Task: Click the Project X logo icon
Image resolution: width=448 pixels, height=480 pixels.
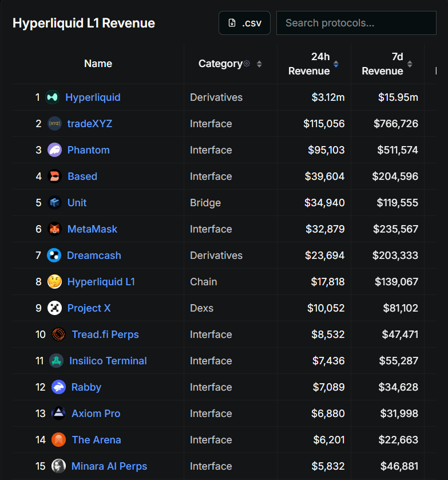Action: (54, 308)
